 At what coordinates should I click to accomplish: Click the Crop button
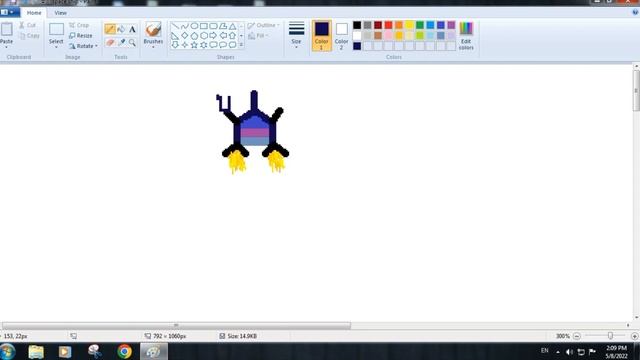(79, 25)
